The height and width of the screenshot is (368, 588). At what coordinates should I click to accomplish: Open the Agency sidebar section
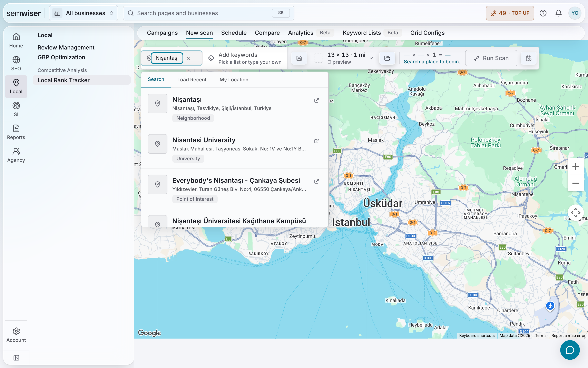click(16, 155)
